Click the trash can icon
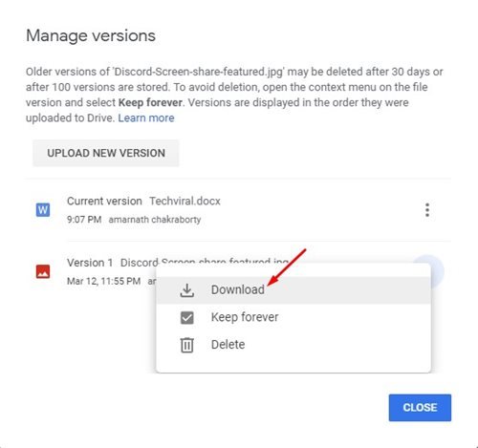Image resolution: width=478 pixels, height=448 pixels. (x=187, y=345)
